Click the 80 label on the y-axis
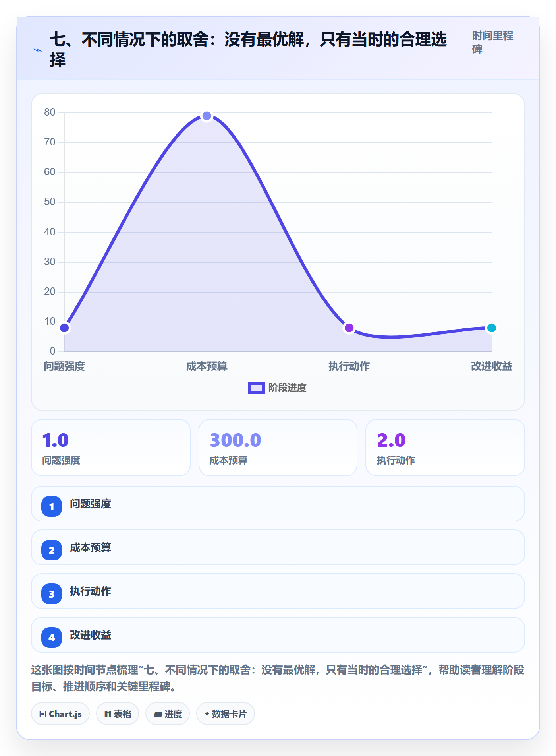The image size is (556, 756). point(50,112)
